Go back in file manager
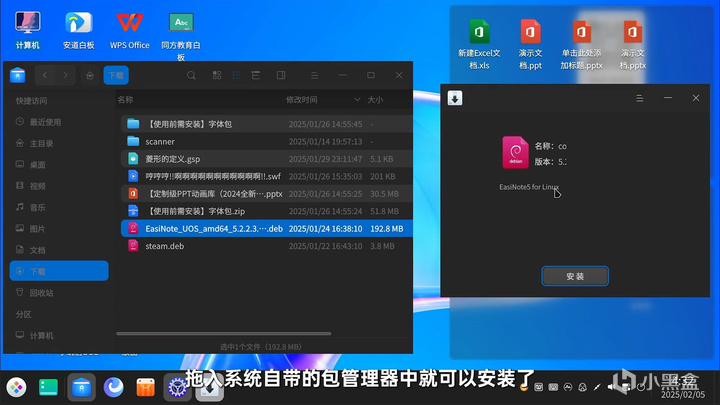Viewport: 720px width, 405px height. (45, 75)
